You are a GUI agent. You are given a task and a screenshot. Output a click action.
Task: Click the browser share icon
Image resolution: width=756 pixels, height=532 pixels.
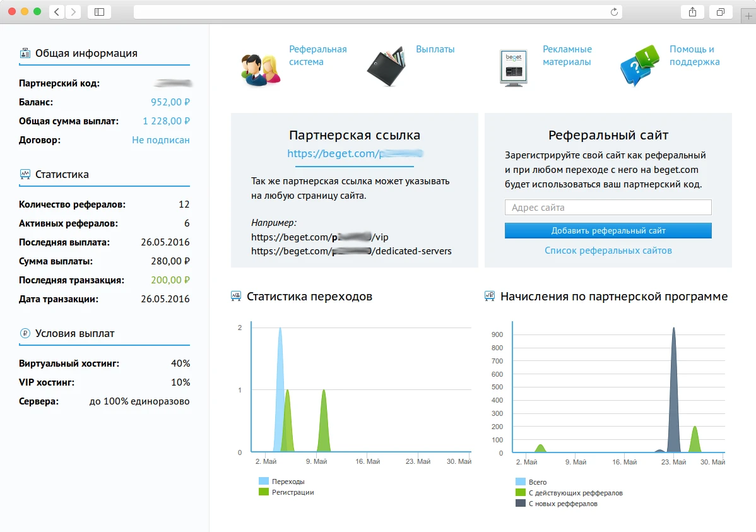pos(692,11)
